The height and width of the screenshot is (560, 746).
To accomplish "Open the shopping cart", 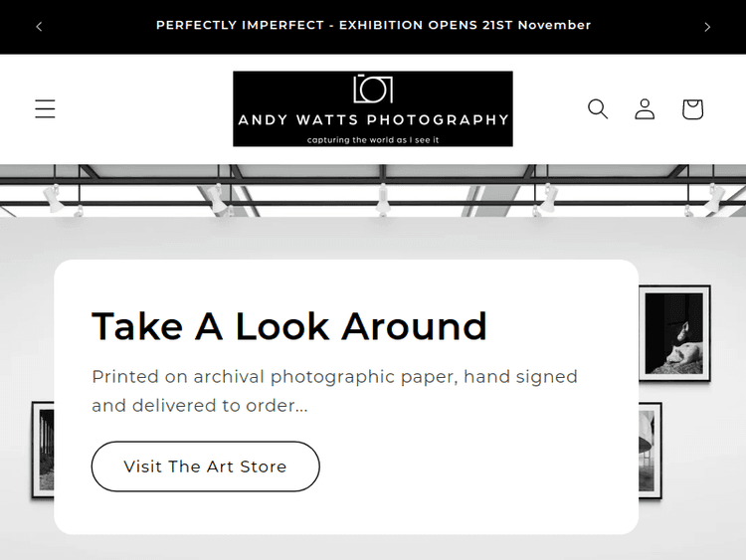I will [692, 109].
